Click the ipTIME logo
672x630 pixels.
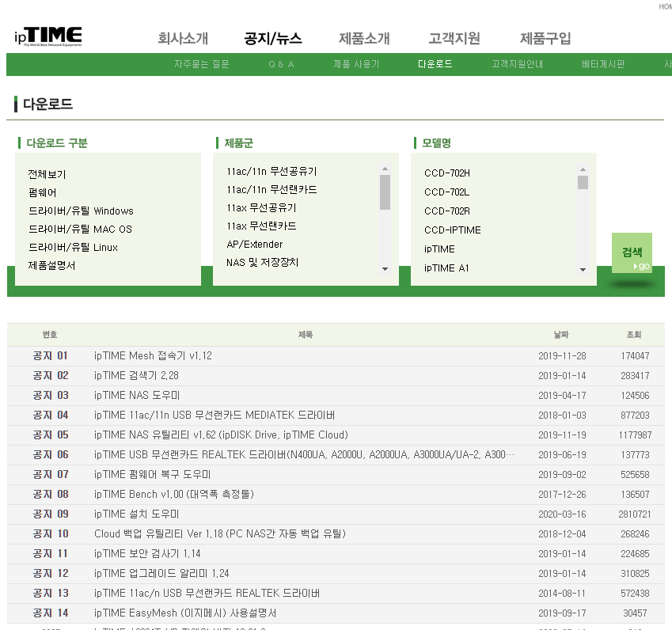coord(48,36)
